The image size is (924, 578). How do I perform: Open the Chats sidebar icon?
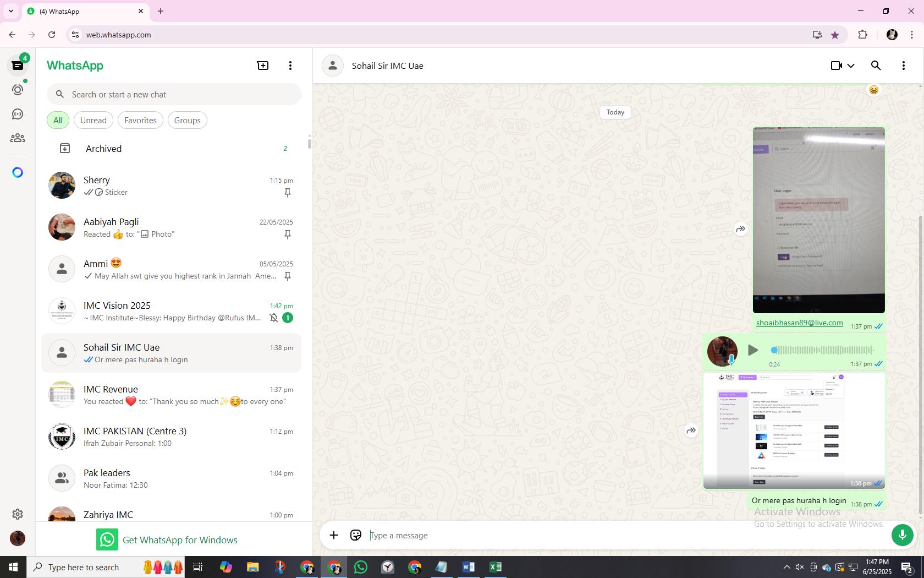[x=18, y=66]
